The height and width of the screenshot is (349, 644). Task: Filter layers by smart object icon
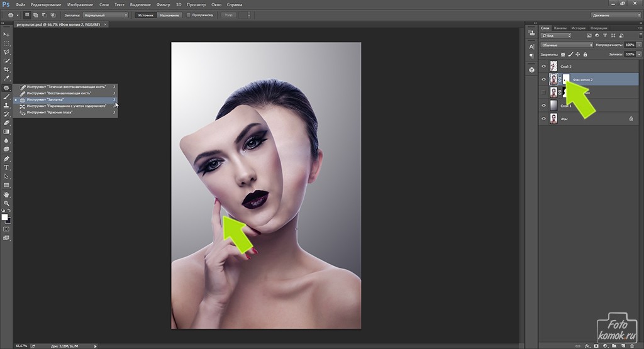[621, 36]
